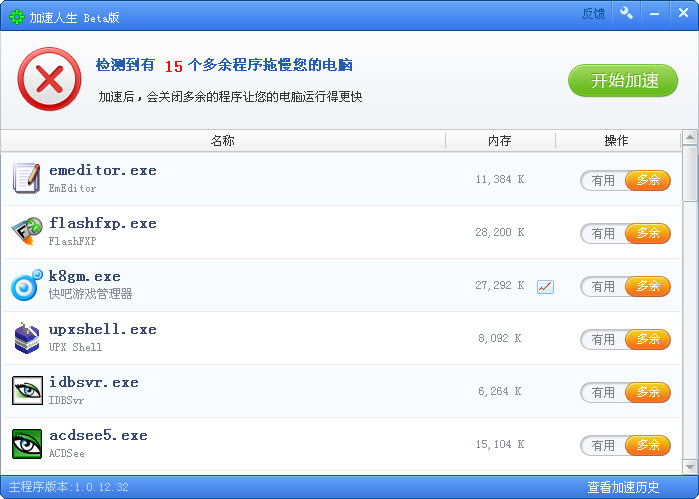
Task: Sort by the 内存 column header
Action: click(500, 141)
